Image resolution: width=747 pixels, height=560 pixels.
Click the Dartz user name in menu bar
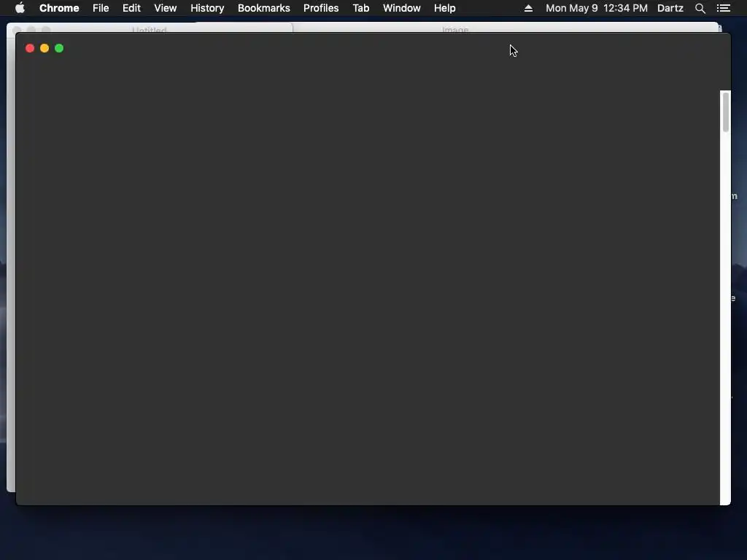click(670, 8)
